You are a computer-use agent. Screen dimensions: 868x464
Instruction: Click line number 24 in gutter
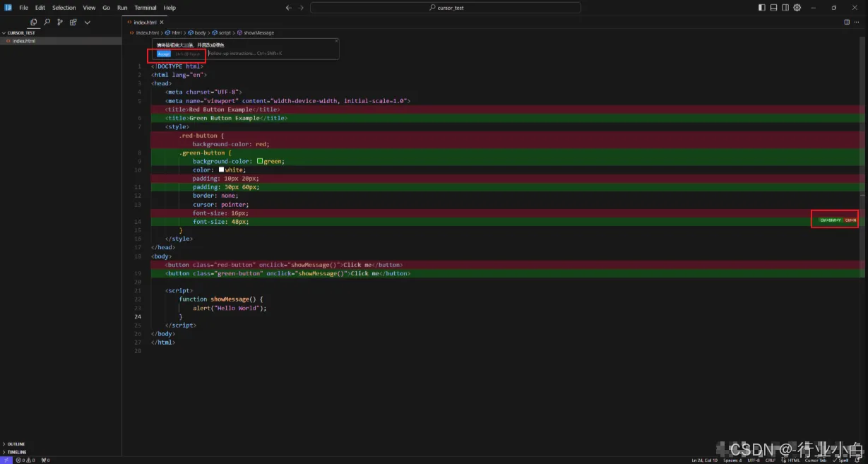tap(138, 316)
